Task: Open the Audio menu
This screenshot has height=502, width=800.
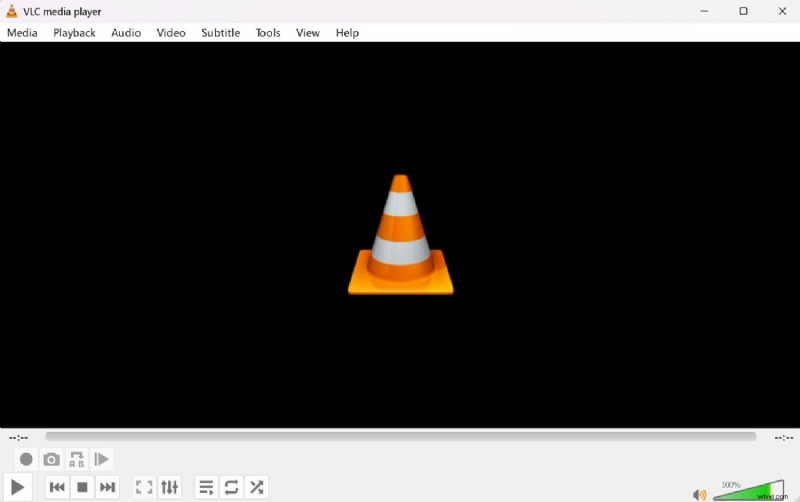Action: pyautogui.click(x=126, y=33)
